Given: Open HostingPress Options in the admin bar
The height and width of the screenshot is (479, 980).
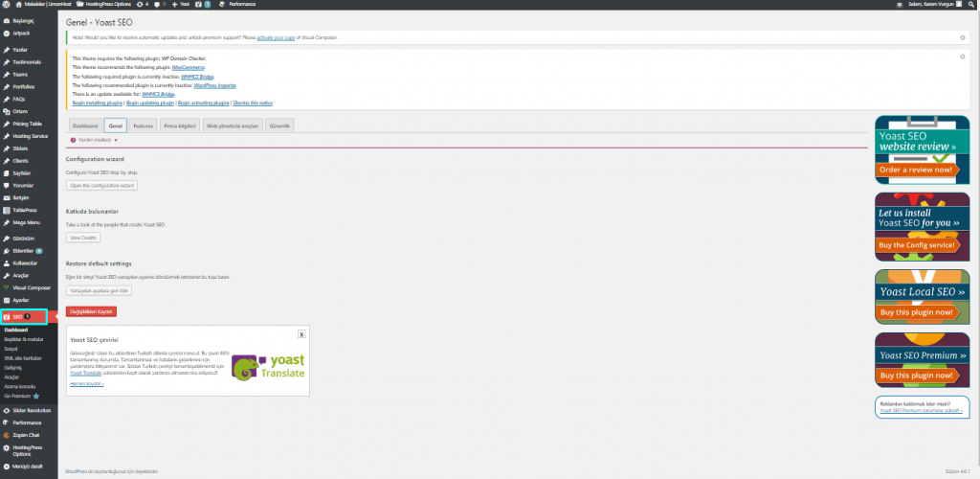Looking at the screenshot, I should (x=103, y=4).
